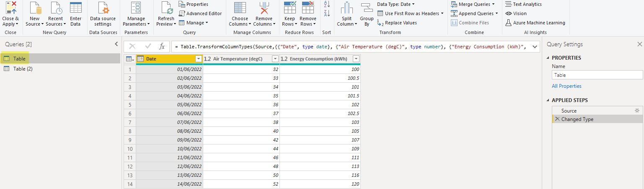Open the Source step settings gear

637,110
